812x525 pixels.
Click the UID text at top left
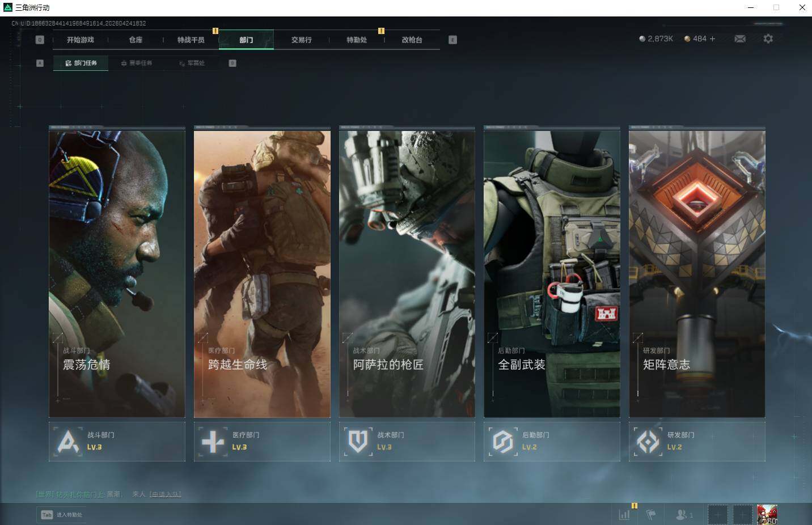[x=79, y=23]
